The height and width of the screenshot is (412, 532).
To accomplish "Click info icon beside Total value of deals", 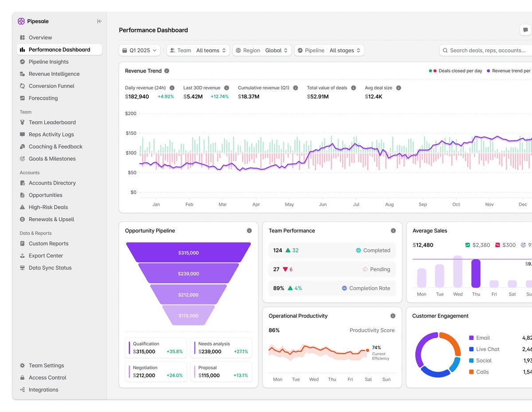I will (x=354, y=88).
